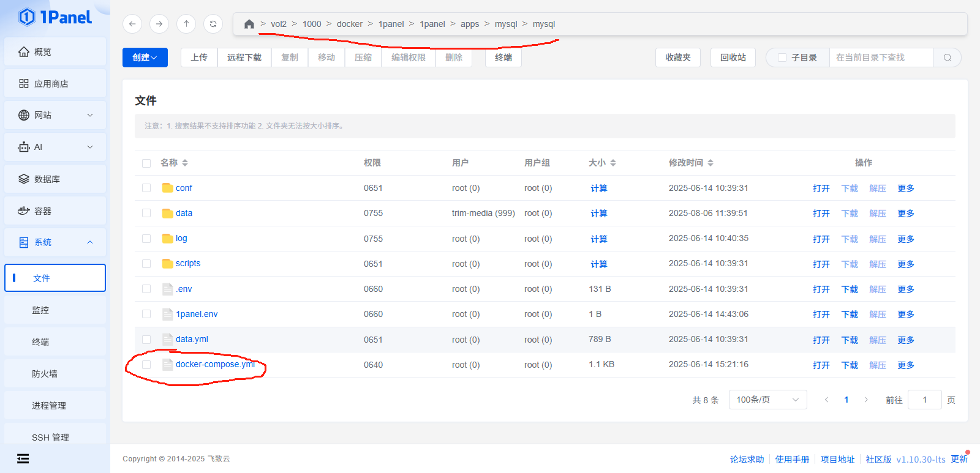Go to previous page arrow
The height and width of the screenshot is (473, 980).
(x=827, y=400)
